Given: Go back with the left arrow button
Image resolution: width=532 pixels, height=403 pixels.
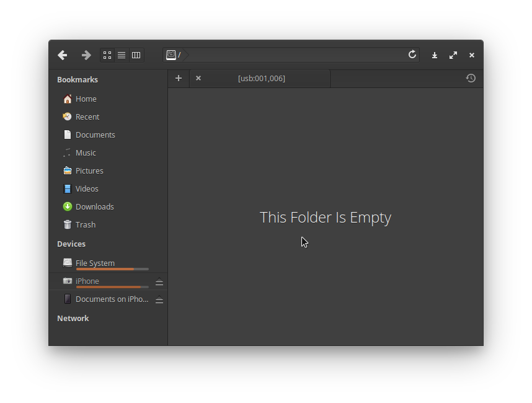Looking at the screenshot, I should pyautogui.click(x=63, y=55).
